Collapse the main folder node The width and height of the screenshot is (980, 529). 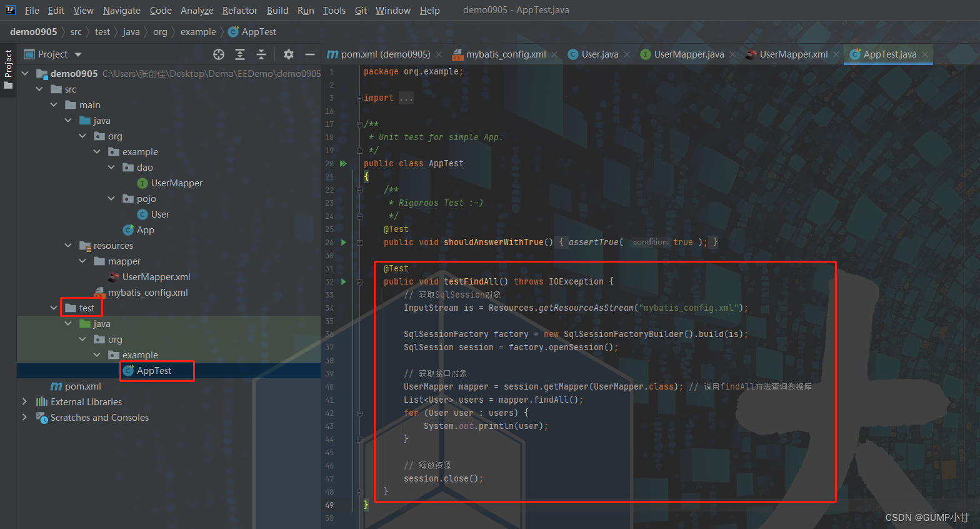click(54, 105)
